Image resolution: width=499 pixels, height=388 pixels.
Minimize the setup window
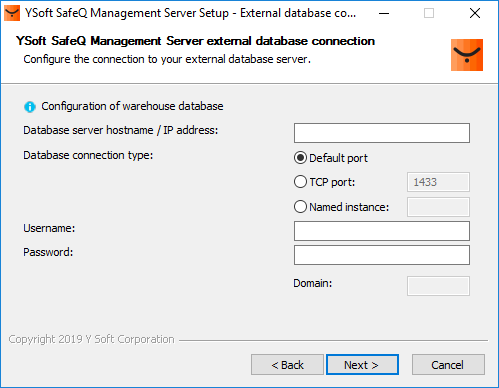click(384, 13)
